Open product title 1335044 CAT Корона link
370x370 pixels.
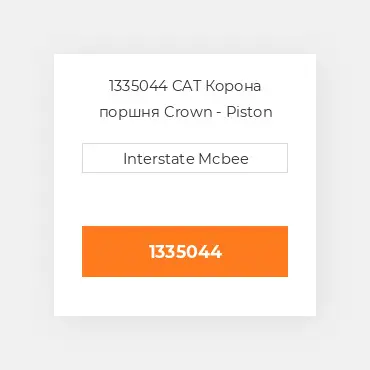185,86
